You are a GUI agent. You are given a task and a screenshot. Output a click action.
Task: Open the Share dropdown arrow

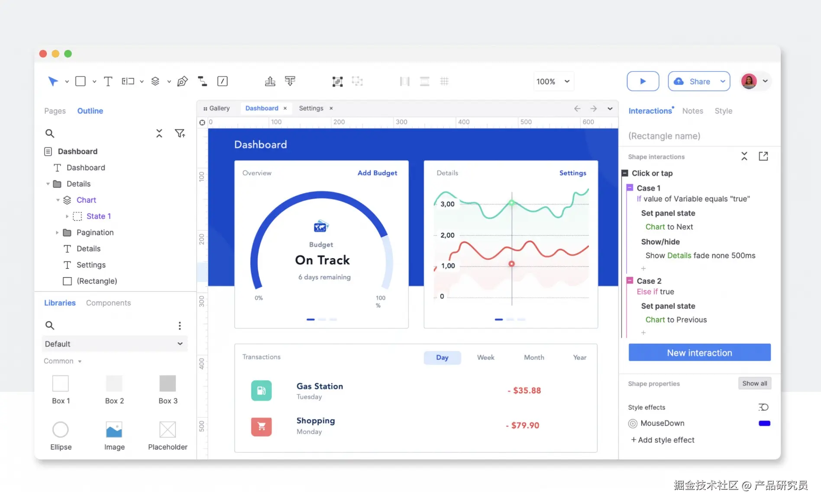click(x=723, y=81)
